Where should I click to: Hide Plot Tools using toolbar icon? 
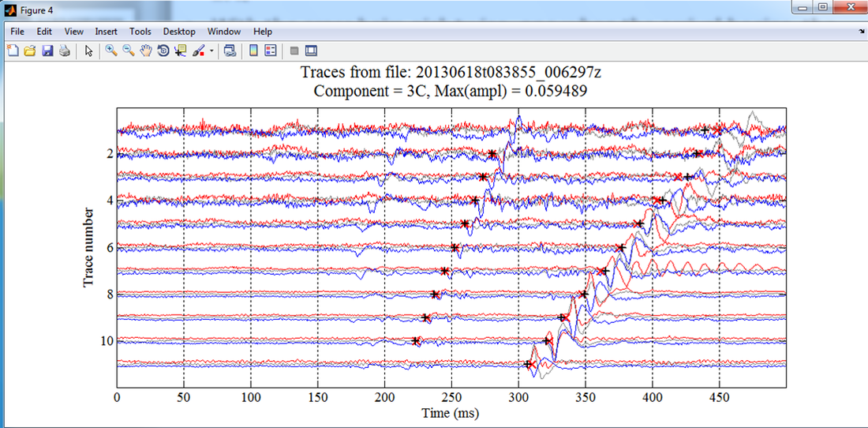coord(294,51)
